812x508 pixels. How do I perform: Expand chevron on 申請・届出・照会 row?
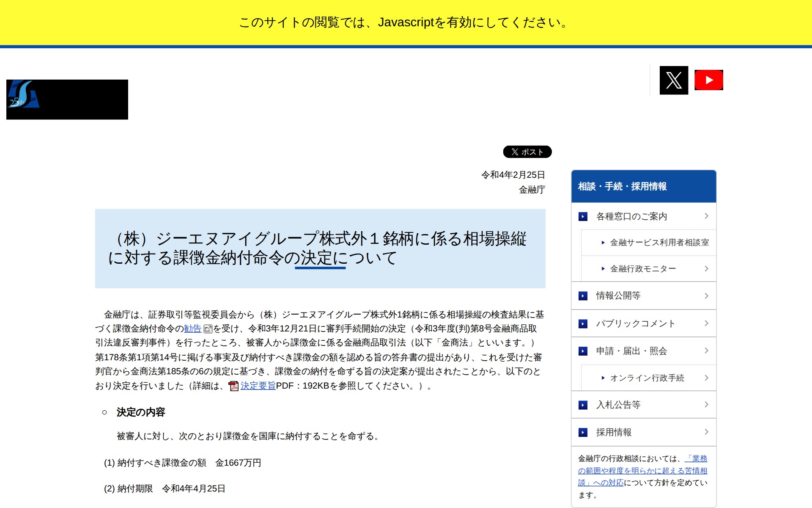pos(706,351)
